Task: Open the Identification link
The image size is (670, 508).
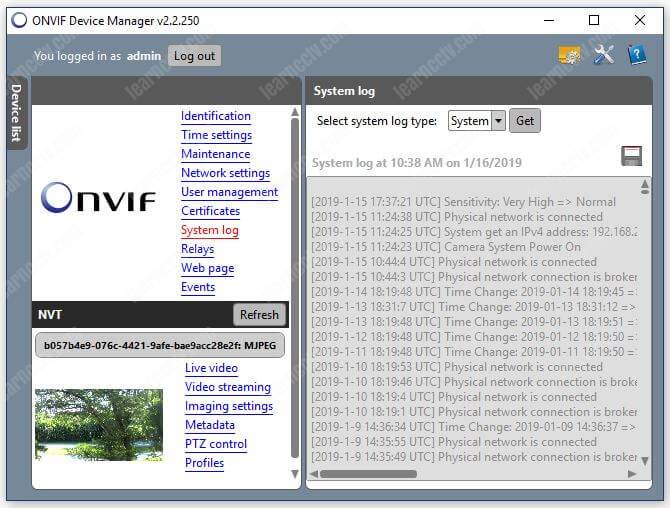Action: coord(216,116)
